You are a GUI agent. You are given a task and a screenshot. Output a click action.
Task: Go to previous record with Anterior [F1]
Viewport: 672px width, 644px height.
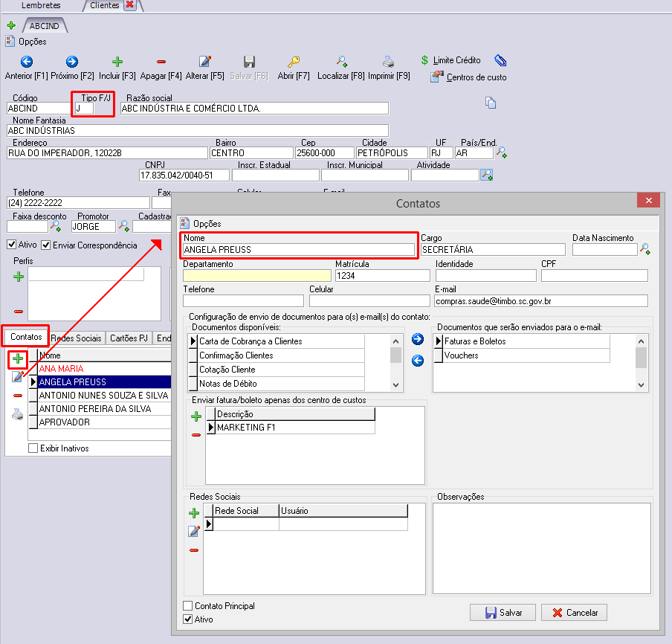26,68
